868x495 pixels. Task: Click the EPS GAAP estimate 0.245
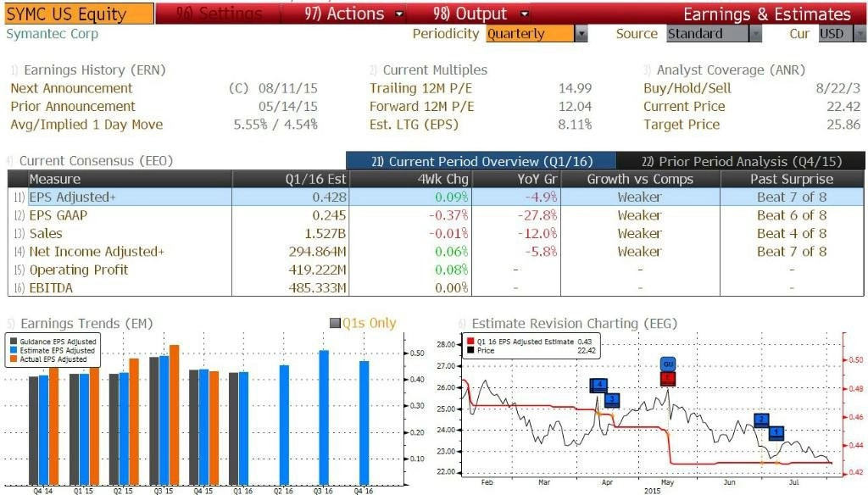[x=330, y=215]
